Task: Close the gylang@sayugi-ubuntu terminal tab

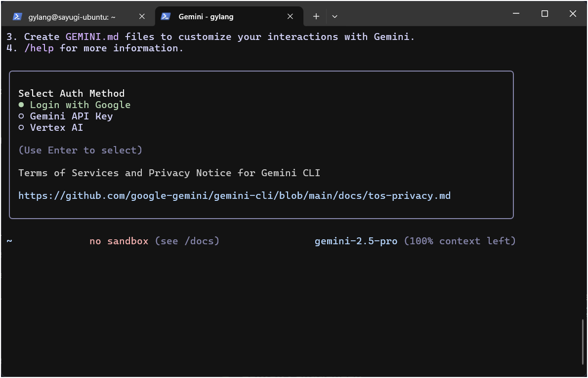Action: [142, 16]
